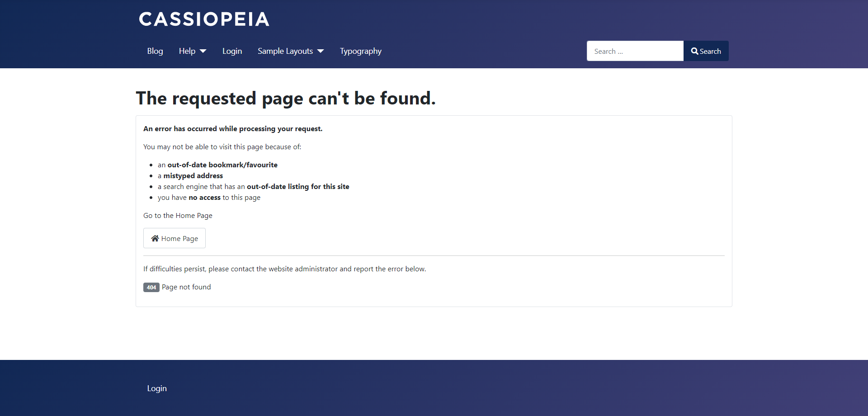Open the Blog menu item

coord(155,51)
